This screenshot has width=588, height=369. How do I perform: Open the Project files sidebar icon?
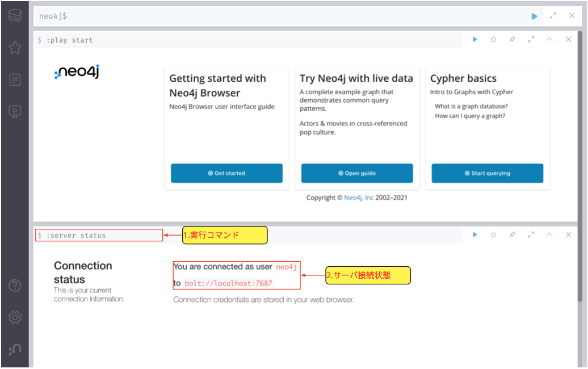point(15,79)
